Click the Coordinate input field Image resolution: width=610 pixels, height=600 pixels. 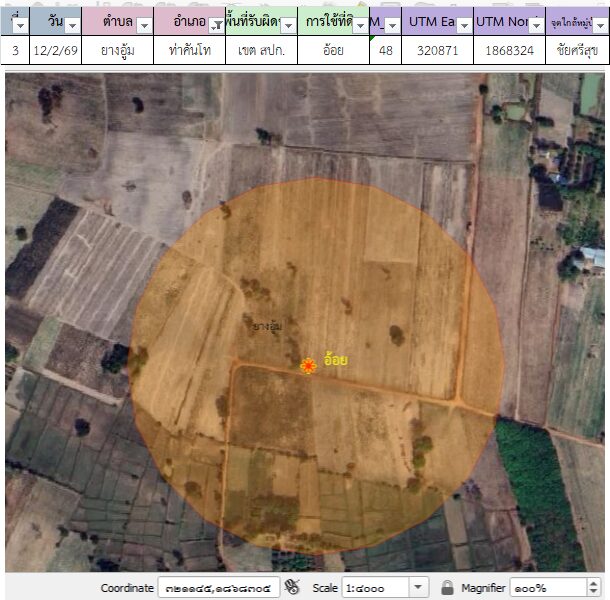coord(218,587)
